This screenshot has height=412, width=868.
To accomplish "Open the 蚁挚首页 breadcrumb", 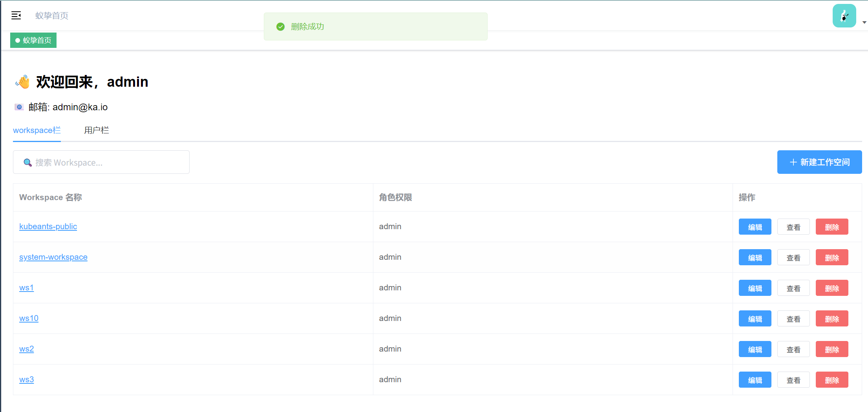I will point(52,16).
